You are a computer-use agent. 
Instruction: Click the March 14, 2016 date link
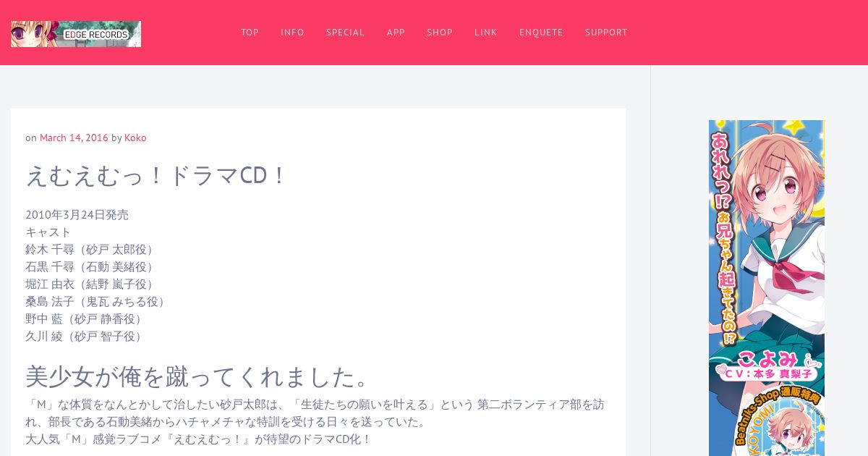click(74, 138)
